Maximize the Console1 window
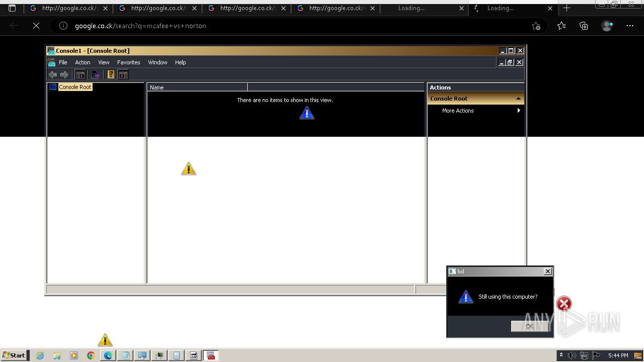The width and height of the screenshot is (644, 362). 511,51
